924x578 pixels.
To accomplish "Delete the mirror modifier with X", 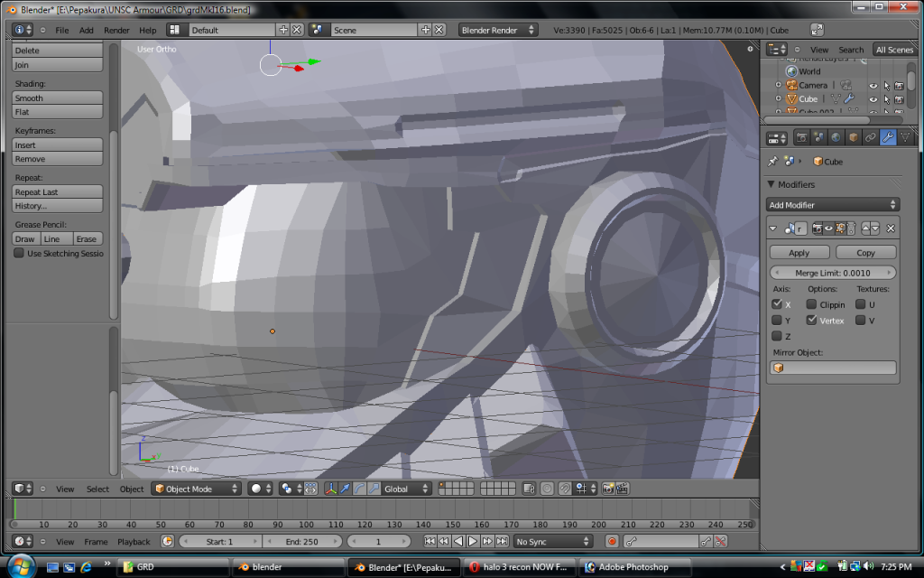I will [891, 228].
